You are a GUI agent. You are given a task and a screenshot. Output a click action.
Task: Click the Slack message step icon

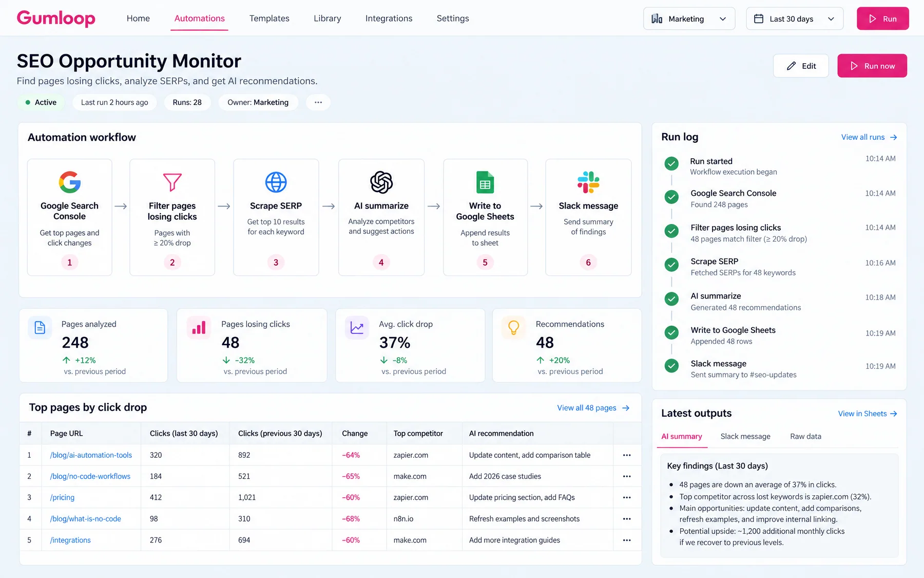click(588, 182)
